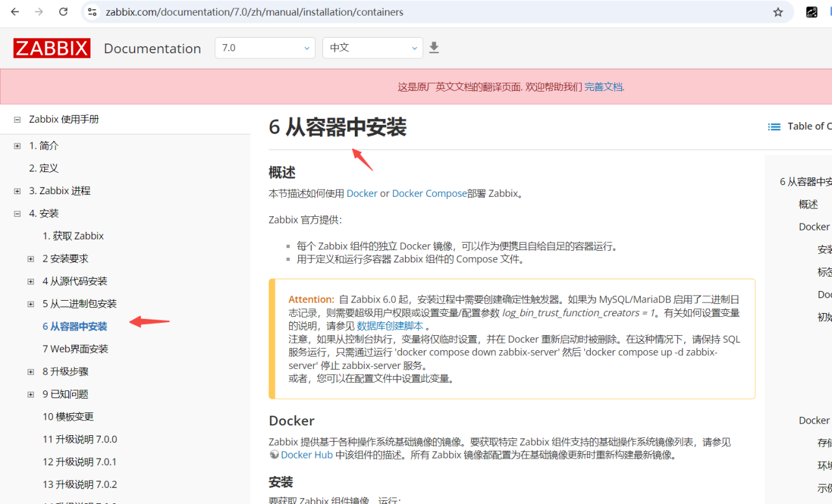Bookmark this page with the star icon
The width and height of the screenshot is (832, 504).
point(778,12)
